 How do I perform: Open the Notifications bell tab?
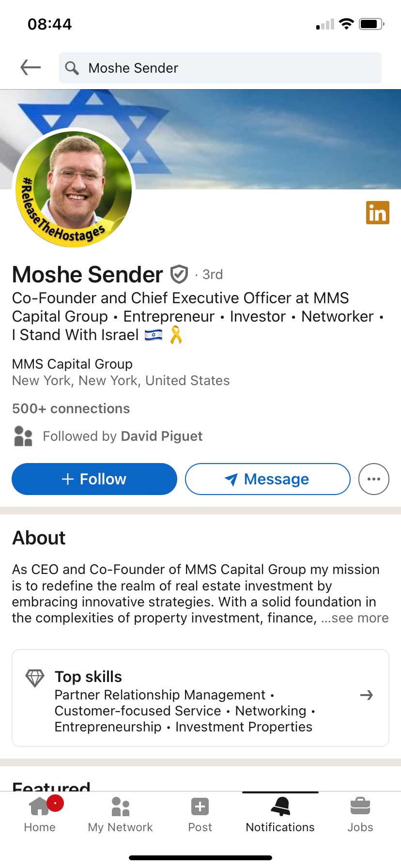tap(280, 814)
